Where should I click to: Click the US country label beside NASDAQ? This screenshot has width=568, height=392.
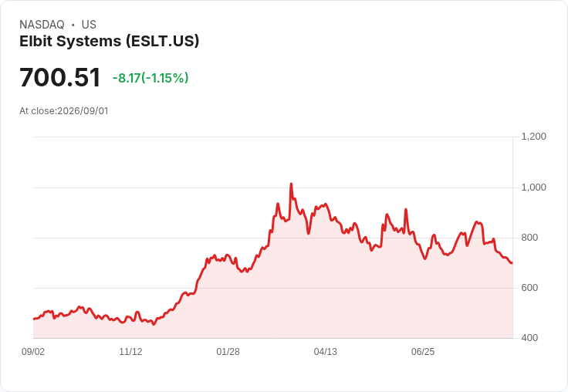pyautogui.click(x=89, y=25)
